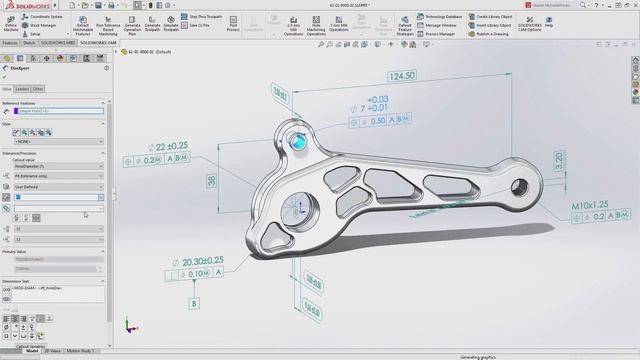Open 2.5 Axis Mill Operations

coord(293,26)
